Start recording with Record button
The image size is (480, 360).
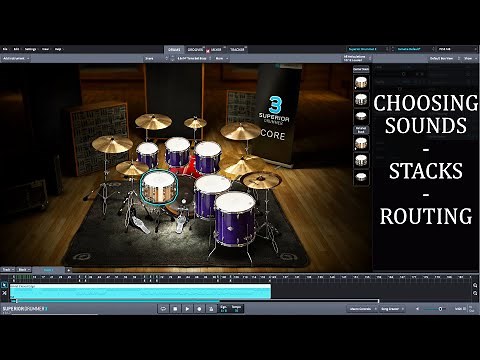pyautogui.click(x=199, y=309)
